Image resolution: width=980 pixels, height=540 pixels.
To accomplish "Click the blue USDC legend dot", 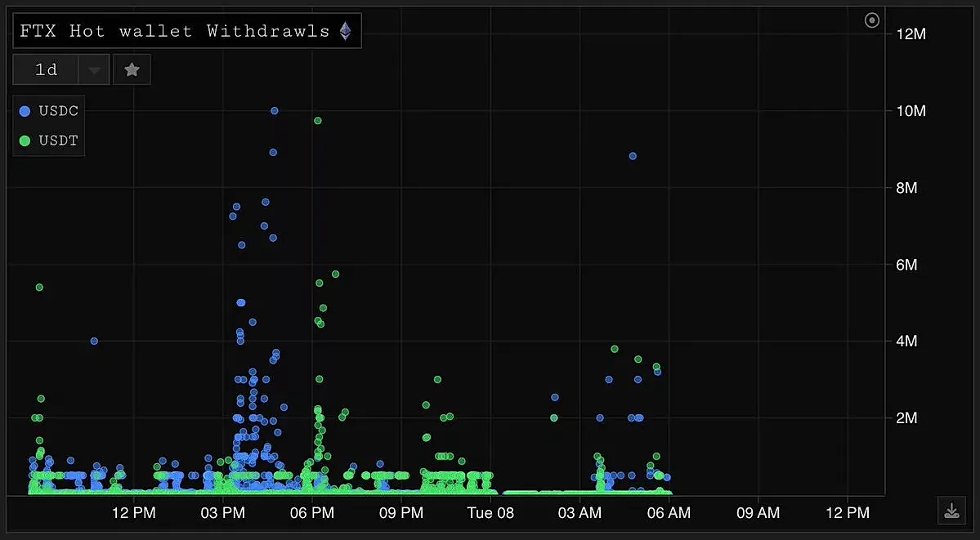I will coord(25,111).
